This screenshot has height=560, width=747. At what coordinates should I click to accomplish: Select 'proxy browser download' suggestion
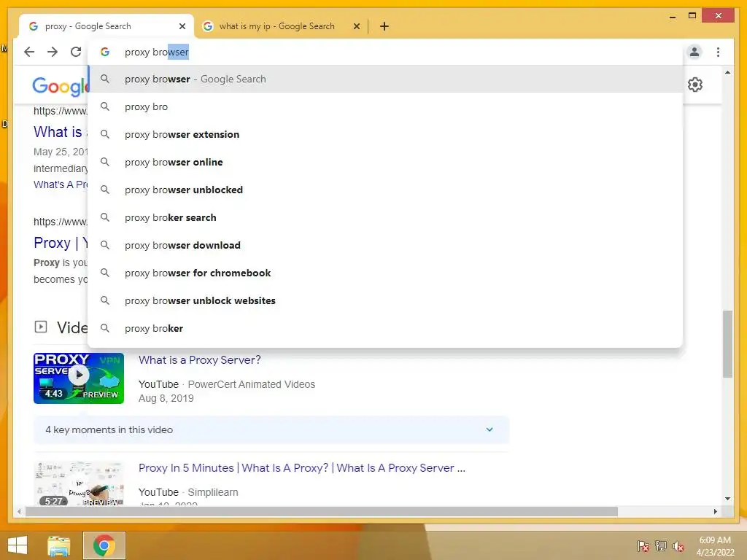pos(385,245)
